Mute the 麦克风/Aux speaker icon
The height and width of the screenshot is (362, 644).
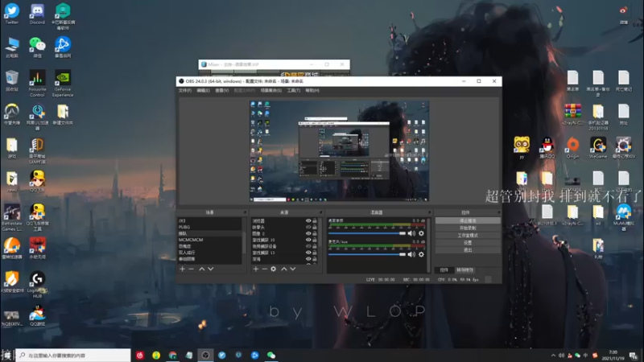411,254
